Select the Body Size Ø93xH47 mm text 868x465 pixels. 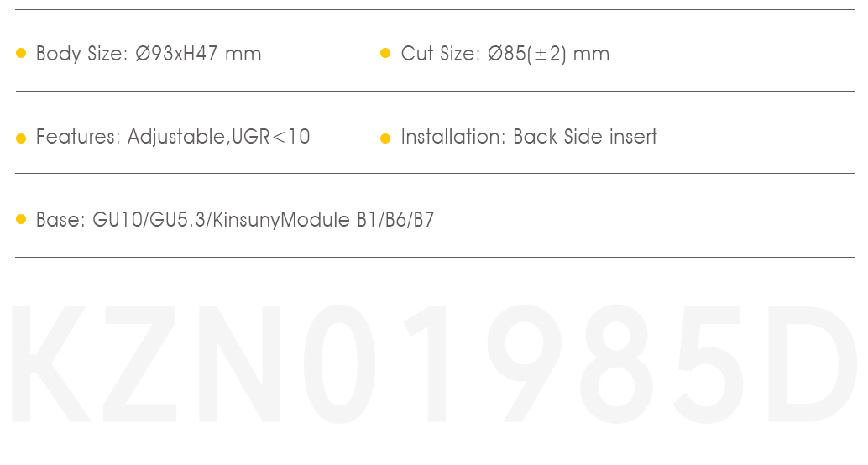point(149,54)
